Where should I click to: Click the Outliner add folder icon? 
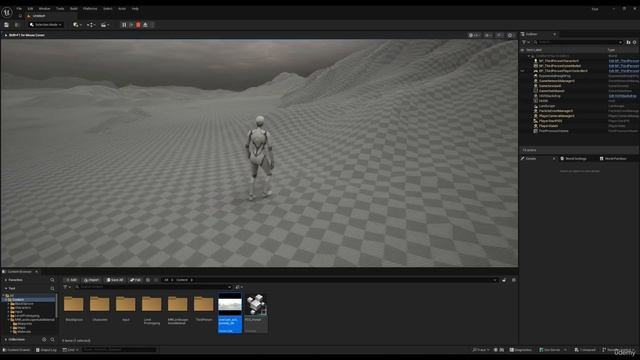(628, 42)
